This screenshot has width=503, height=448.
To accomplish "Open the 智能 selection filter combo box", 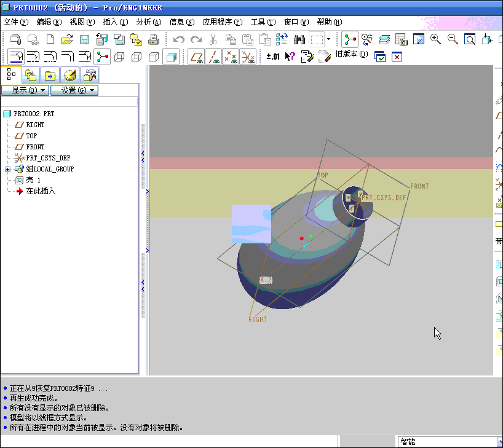I will coord(449,441).
